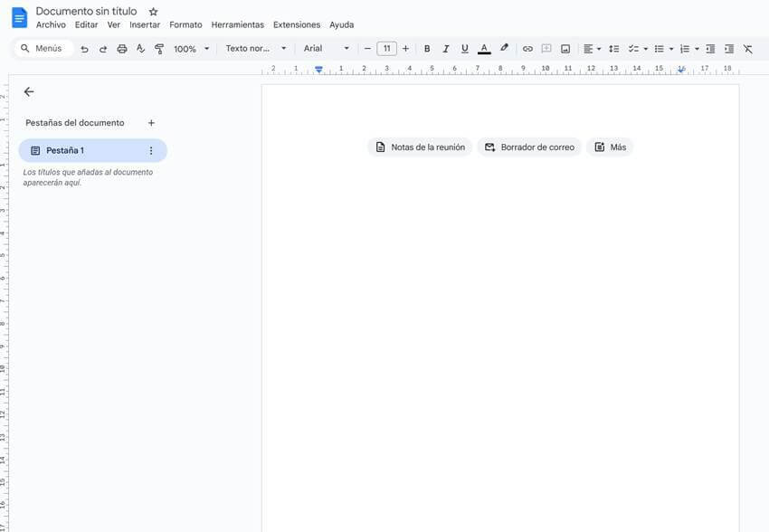Click the clear formatting icon
This screenshot has height=532, width=769.
point(747,49)
